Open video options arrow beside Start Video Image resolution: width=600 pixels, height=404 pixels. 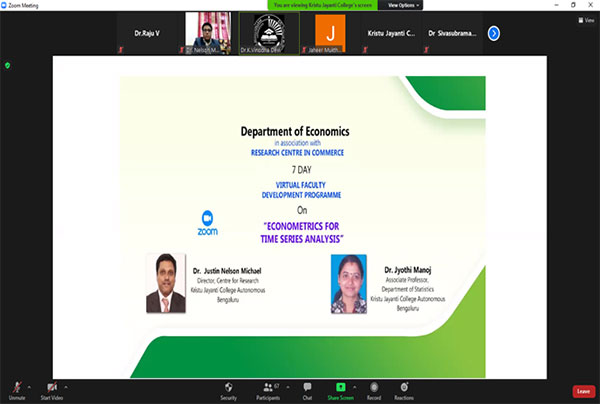pyautogui.click(x=66, y=387)
